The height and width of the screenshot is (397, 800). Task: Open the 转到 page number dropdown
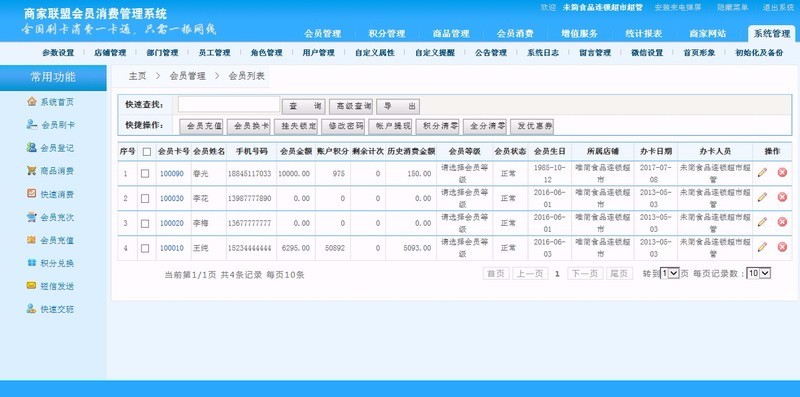coord(670,274)
